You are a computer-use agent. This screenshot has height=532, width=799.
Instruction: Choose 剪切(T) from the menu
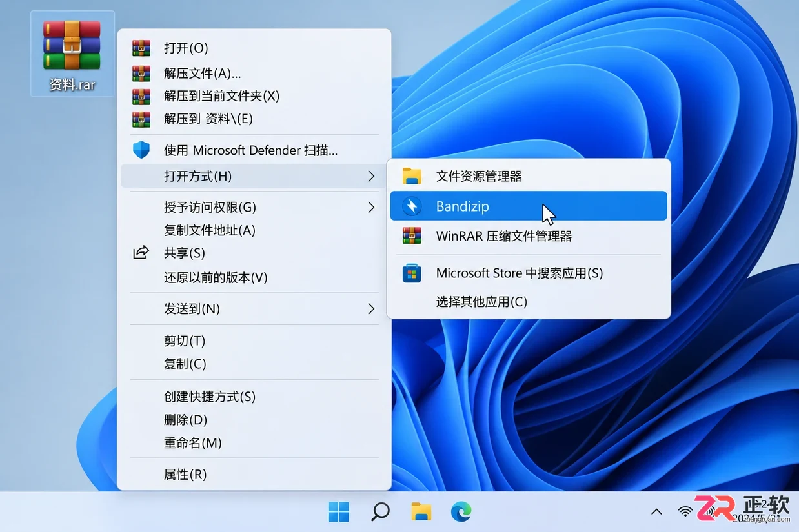coord(254,340)
